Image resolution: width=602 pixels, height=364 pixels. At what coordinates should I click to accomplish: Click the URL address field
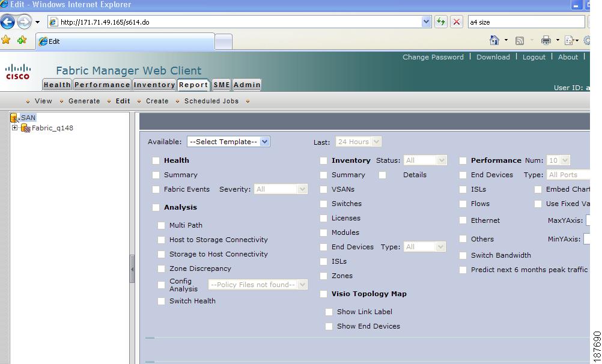(240, 22)
